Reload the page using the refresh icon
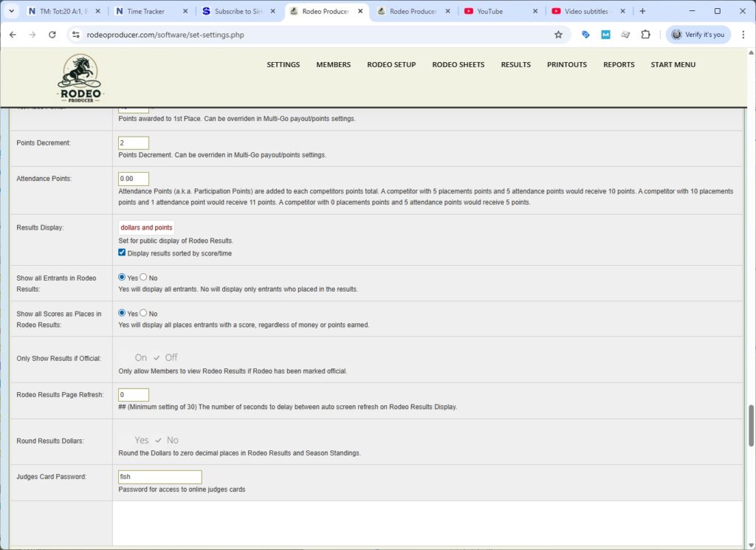Image resolution: width=756 pixels, height=550 pixels. pyautogui.click(x=51, y=34)
